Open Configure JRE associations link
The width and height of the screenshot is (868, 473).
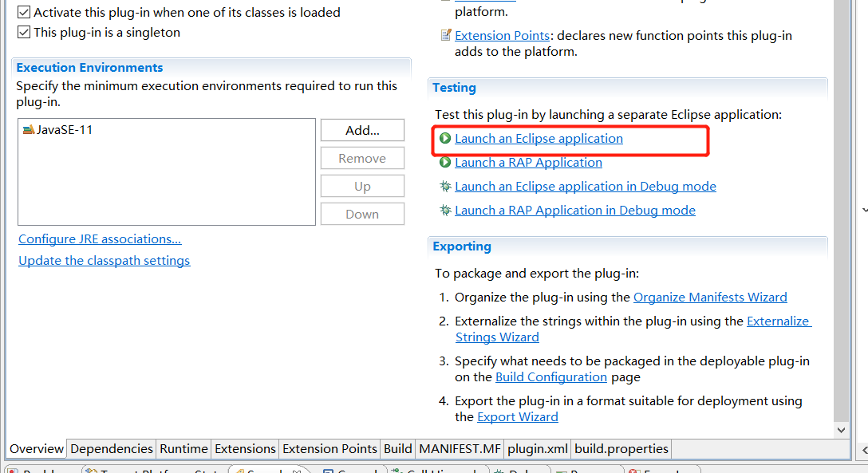[x=100, y=239]
